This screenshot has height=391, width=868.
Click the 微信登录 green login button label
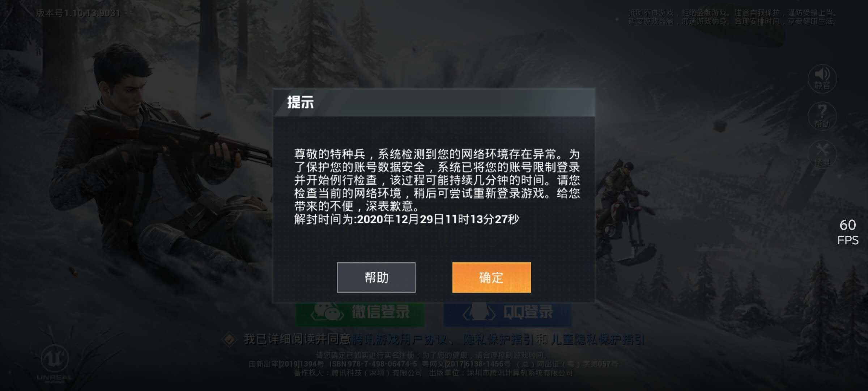pyautogui.click(x=381, y=312)
